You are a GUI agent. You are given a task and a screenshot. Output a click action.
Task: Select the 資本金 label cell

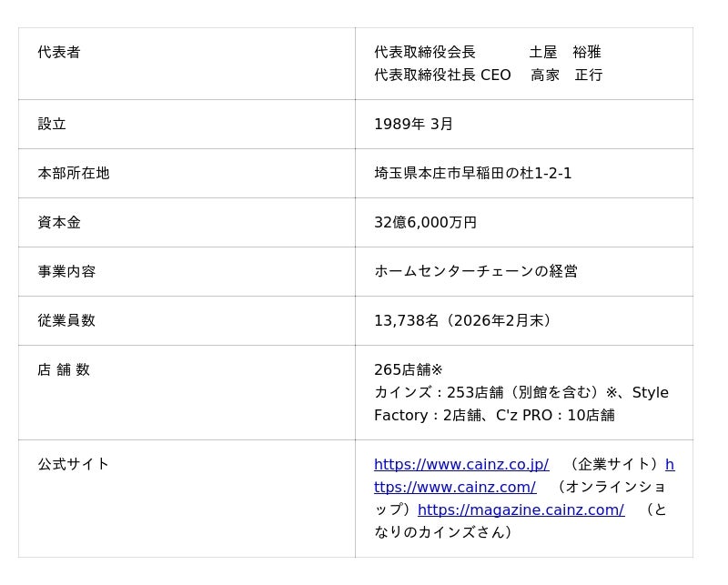tap(59, 222)
